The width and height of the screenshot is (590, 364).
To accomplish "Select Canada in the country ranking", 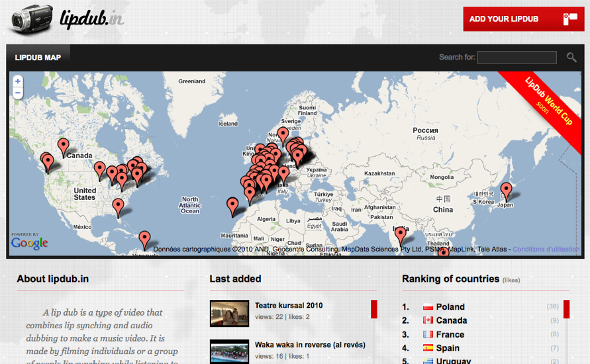I will (452, 320).
